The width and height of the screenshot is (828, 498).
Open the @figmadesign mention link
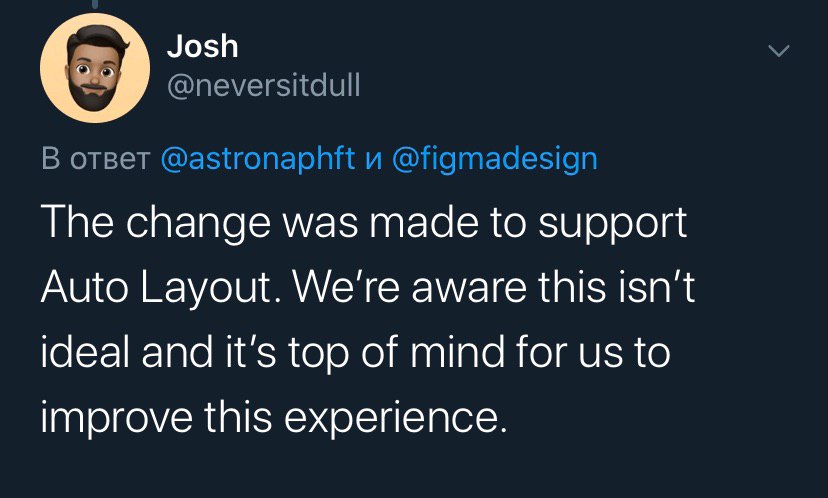(x=495, y=159)
